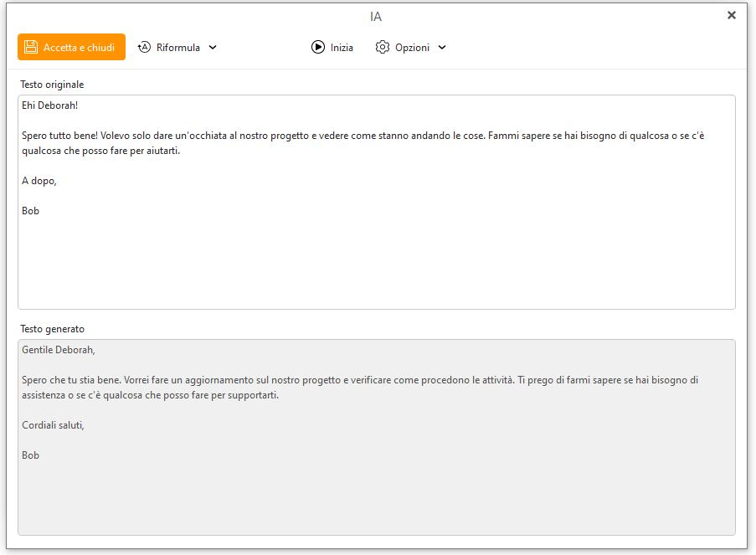Click the save disk icon on Accetta e chiudi
The height and width of the screenshot is (555, 756).
31,47
